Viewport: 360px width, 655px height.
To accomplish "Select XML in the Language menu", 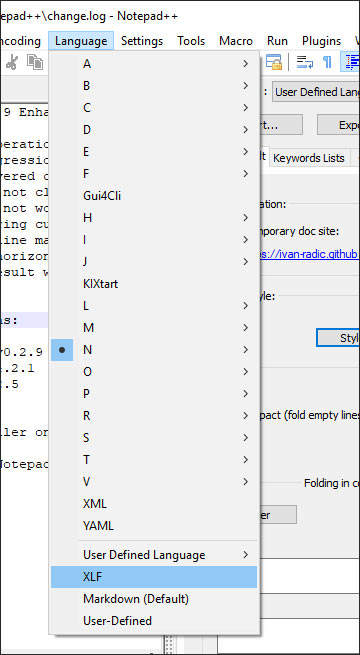I will [154, 504].
